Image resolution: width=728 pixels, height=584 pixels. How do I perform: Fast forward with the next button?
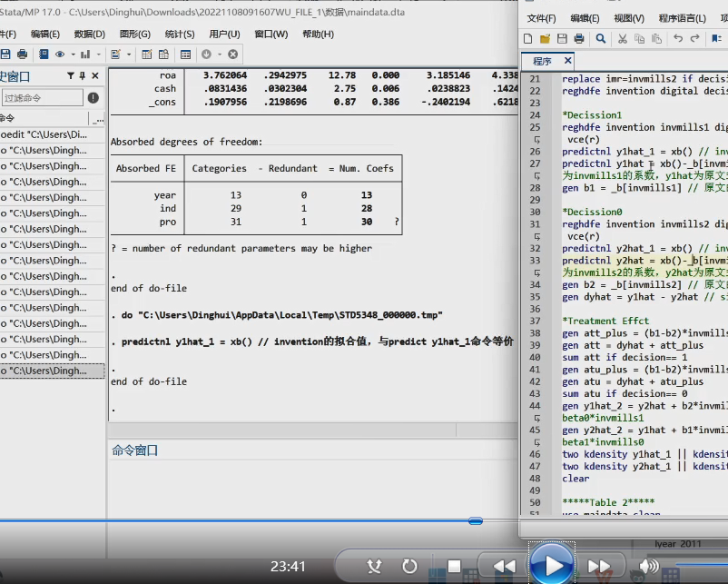pos(599,567)
